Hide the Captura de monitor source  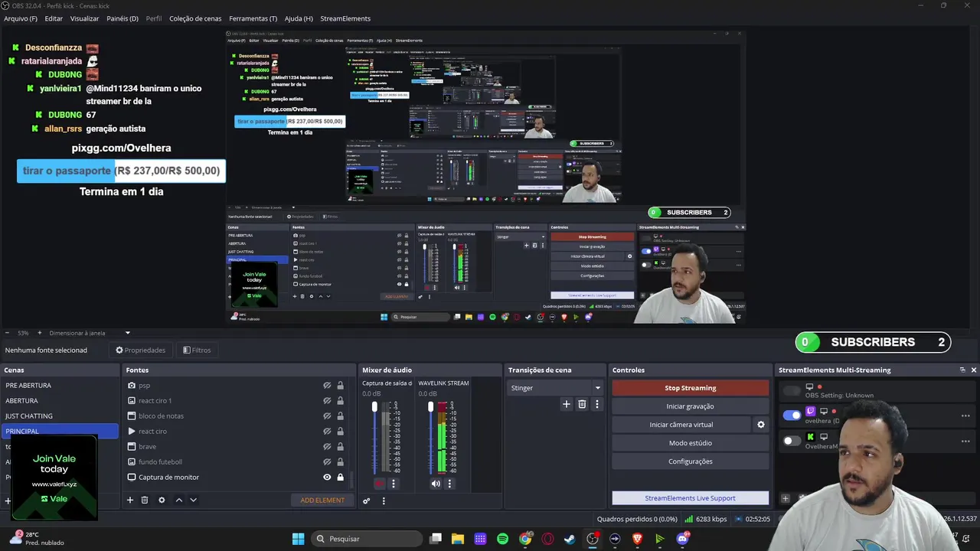point(327,478)
